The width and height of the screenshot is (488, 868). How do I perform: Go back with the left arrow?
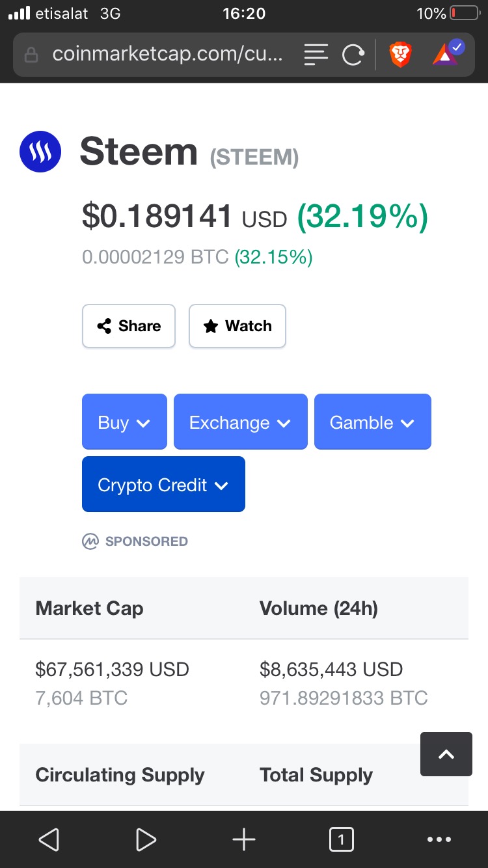tap(49, 839)
